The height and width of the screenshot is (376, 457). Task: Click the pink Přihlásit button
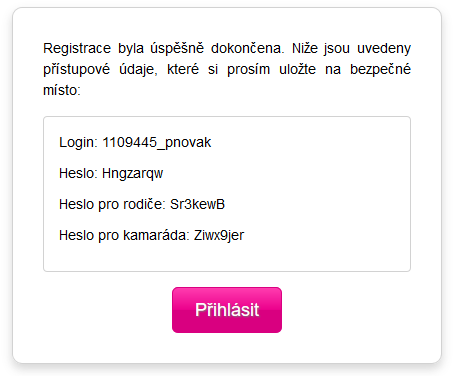227,310
